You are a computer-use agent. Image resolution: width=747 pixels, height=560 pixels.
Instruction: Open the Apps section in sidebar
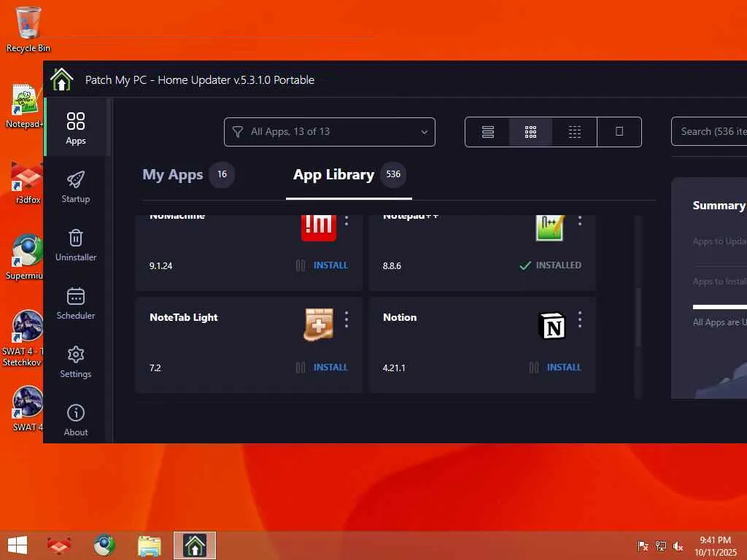(76, 128)
